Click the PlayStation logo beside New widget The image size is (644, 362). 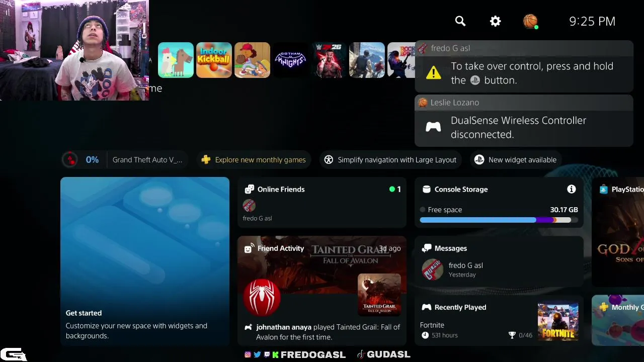point(479,160)
